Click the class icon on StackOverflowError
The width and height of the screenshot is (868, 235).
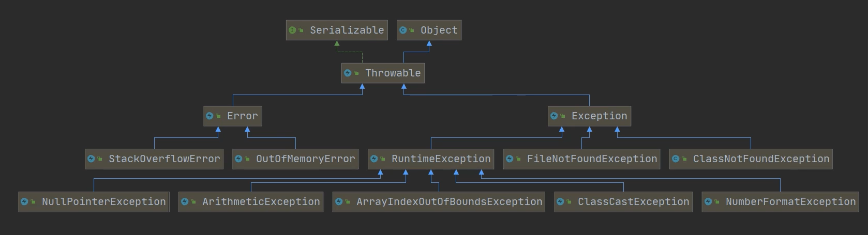point(91,159)
